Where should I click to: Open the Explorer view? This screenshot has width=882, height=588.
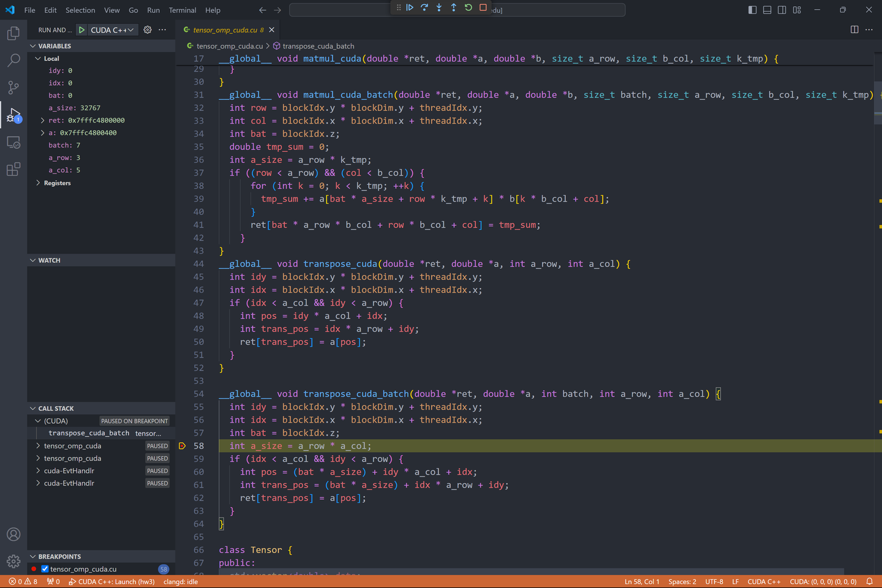coord(13,33)
